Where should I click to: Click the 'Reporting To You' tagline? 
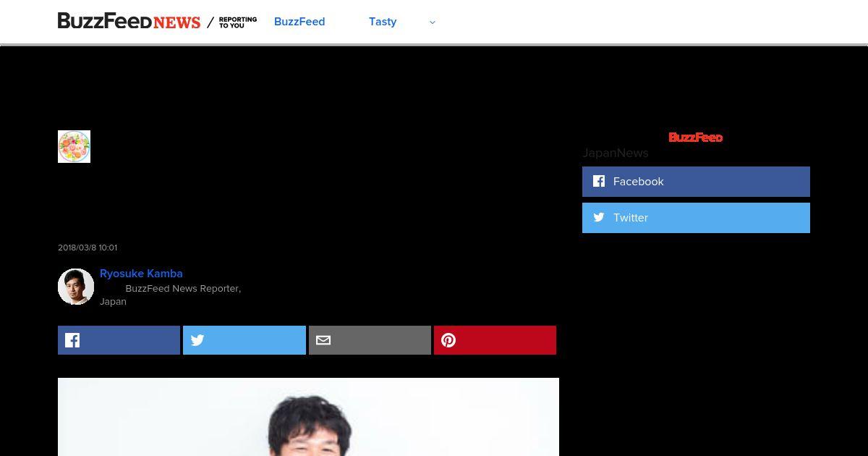pos(237,22)
